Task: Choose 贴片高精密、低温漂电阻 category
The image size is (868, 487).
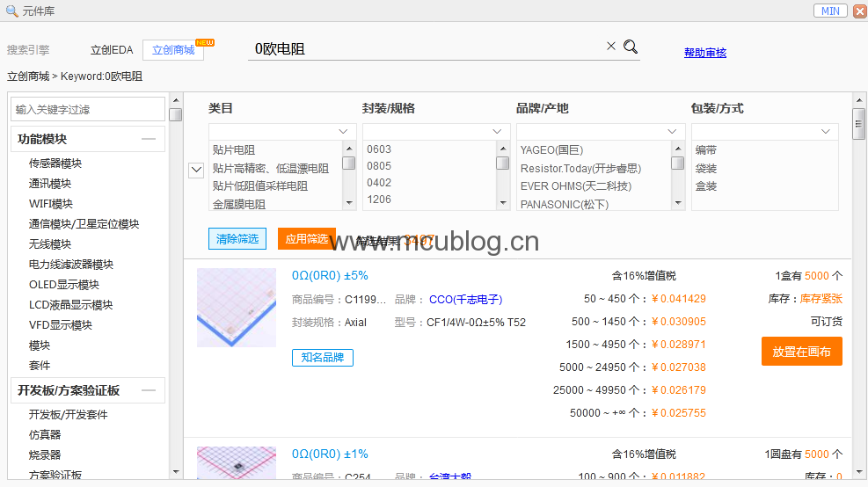Action: pyautogui.click(x=271, y=168)
